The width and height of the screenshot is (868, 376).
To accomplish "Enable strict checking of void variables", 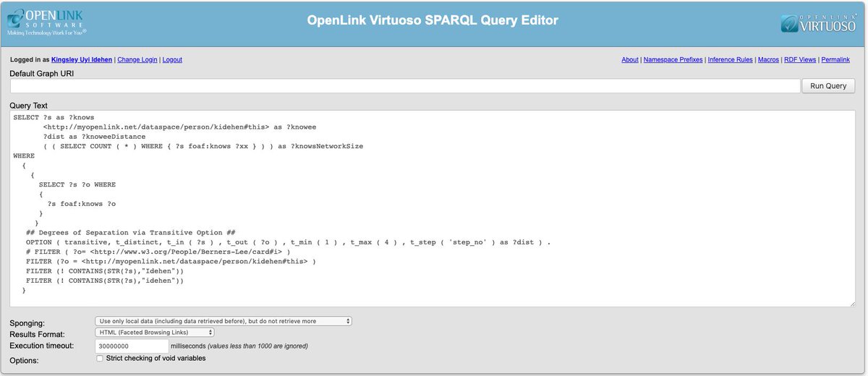I will [x=99, y=359].
